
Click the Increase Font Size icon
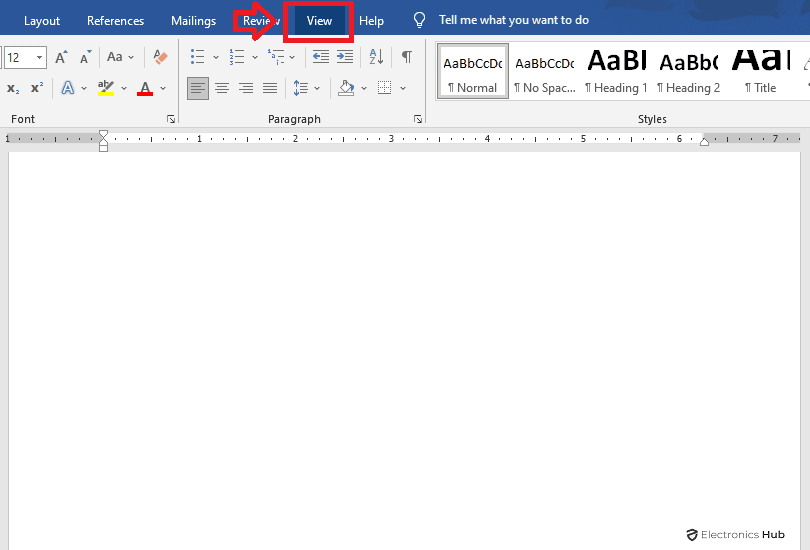click(x=62, y=57)
